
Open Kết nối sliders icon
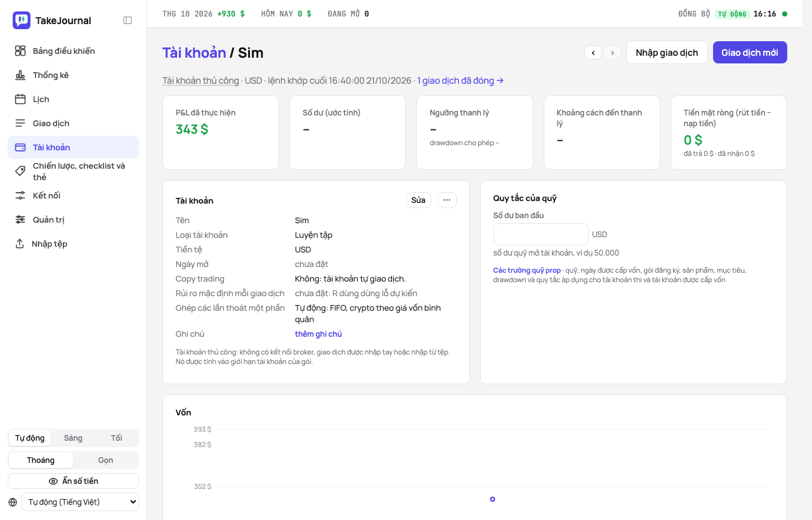20,195
